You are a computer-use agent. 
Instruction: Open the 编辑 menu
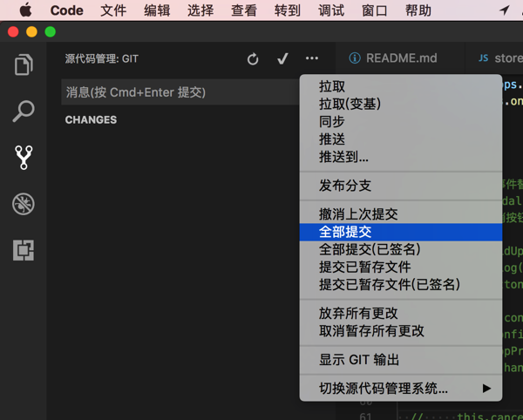[x=157, y=10]
